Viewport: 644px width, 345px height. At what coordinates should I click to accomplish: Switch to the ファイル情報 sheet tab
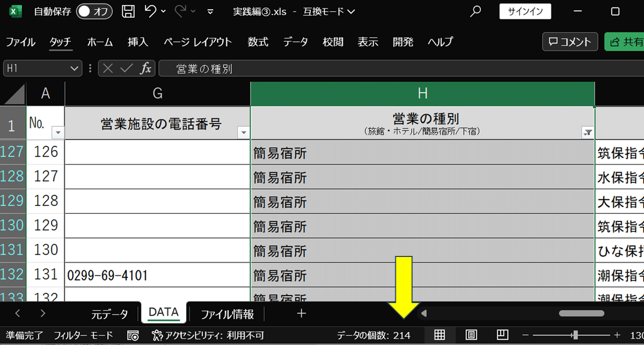227,314
